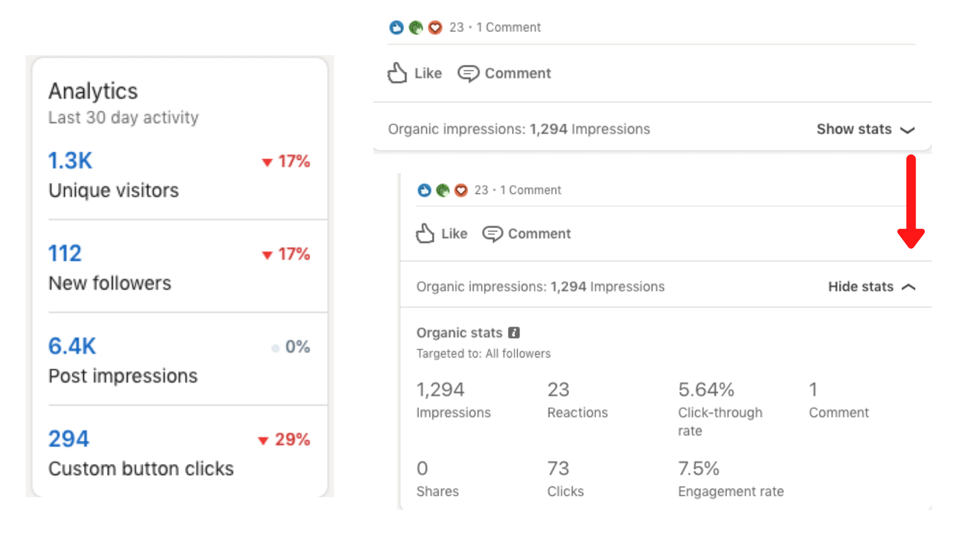Click the Show stats label
Image resolution: width=980 pixels, height=551 pixels.
pos(854,129)
